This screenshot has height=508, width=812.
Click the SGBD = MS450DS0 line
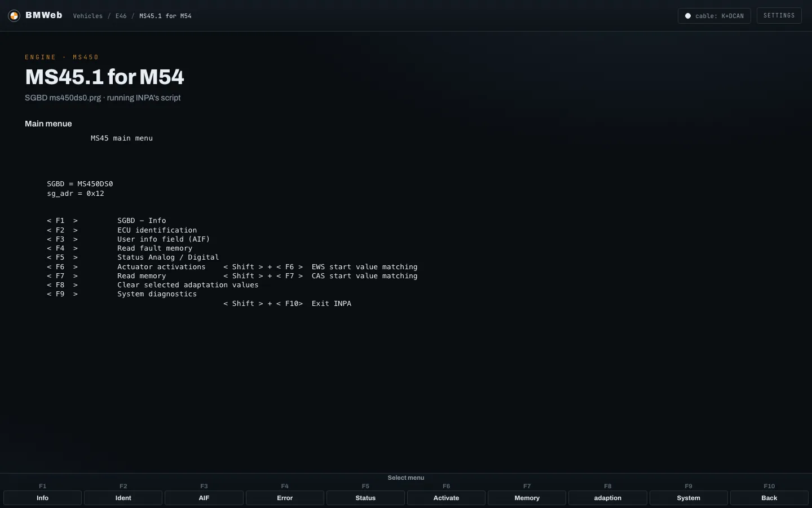click(80, 184)
